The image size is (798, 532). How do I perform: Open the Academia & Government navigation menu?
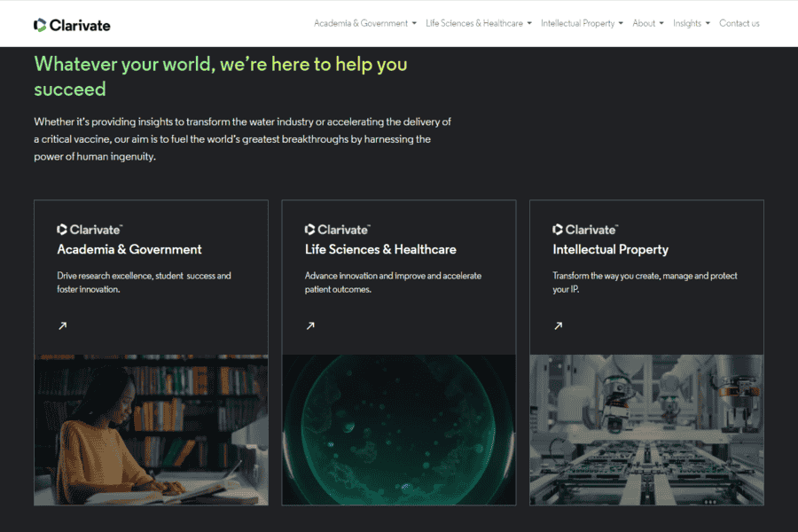[360, 23]
